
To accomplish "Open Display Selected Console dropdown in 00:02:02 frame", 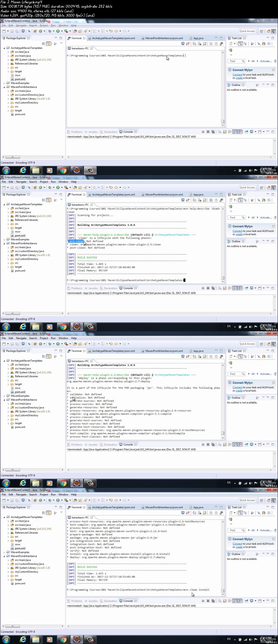I will tap(255, 288).
